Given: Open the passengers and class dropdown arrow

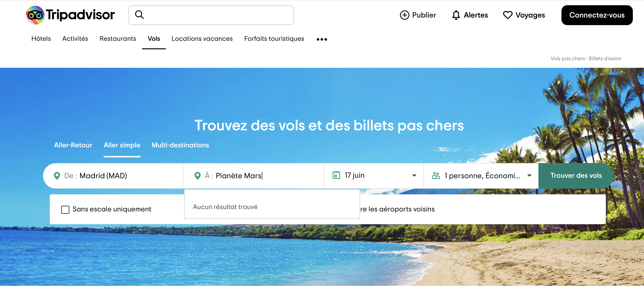Looking at the screenshot, I should coord(529,176).
